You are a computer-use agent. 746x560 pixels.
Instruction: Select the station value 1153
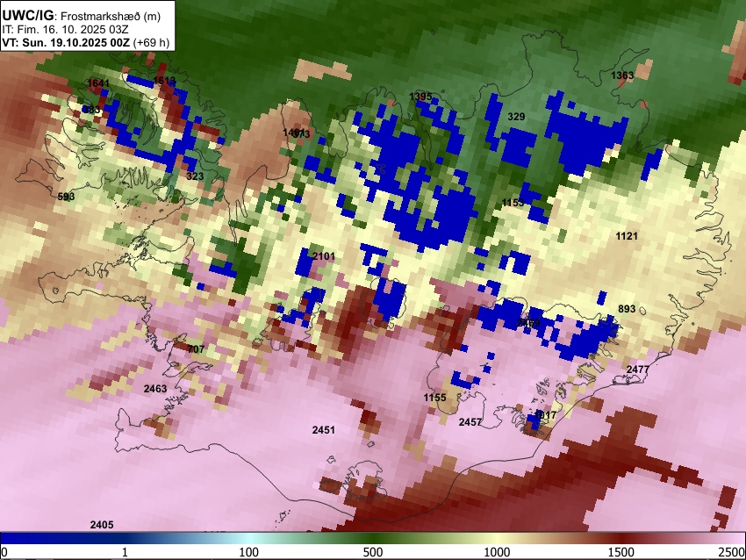513,203
